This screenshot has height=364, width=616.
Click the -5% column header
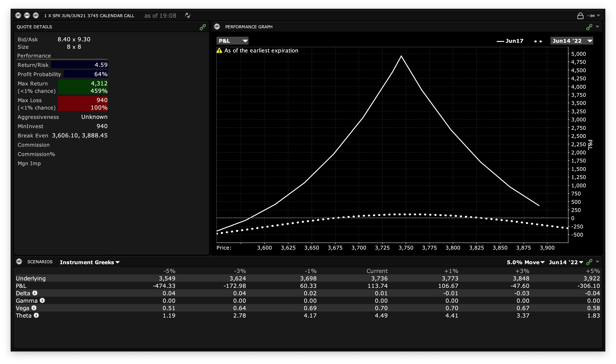tap(169, 271)
